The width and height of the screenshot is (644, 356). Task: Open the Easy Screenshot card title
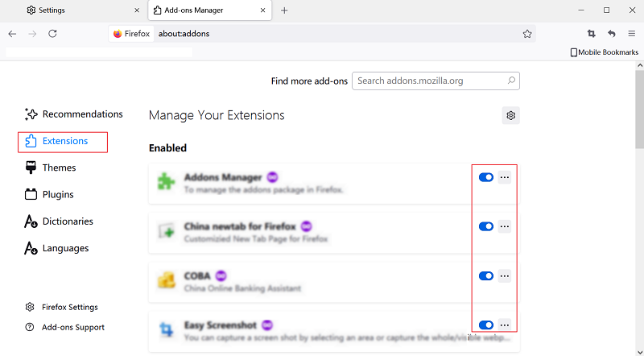(x=221, y=325)
